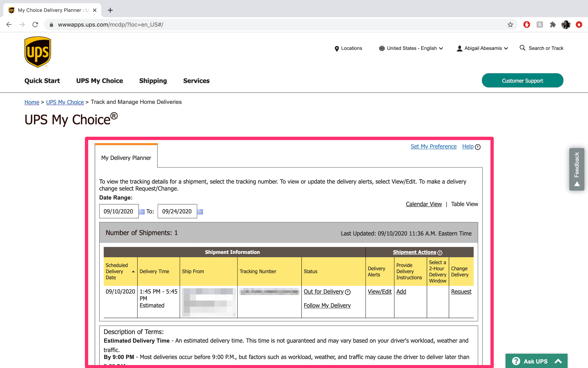
Task: Open the browser extensions puzzle icon
Action: pyautogui.click(x=553, y=24)
